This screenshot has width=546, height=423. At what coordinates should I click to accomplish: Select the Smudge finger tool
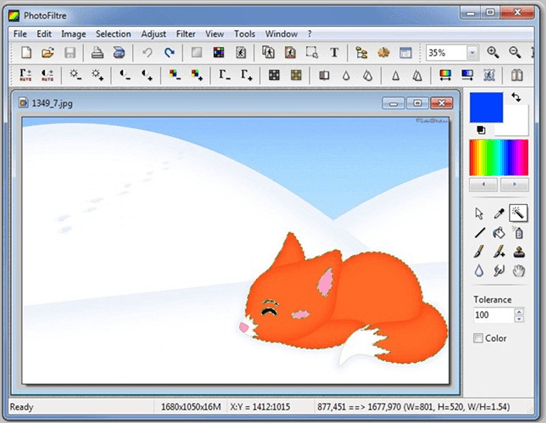point(499,271)
